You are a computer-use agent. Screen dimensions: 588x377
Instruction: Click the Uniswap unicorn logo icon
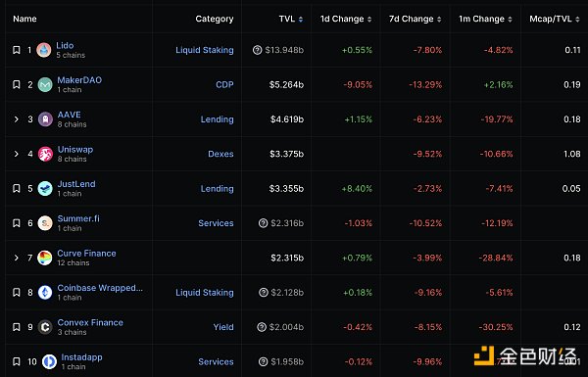45,154
